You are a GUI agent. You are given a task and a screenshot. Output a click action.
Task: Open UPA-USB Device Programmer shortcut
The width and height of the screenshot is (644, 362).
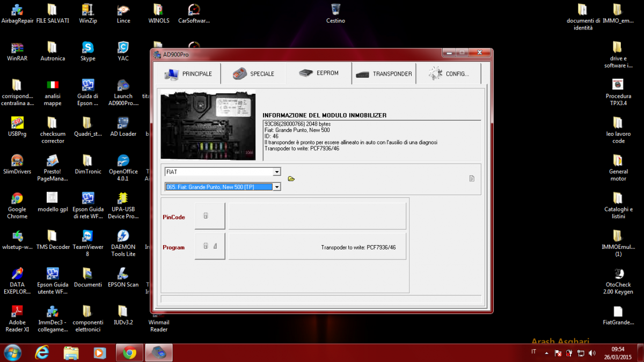click(123, 205)
